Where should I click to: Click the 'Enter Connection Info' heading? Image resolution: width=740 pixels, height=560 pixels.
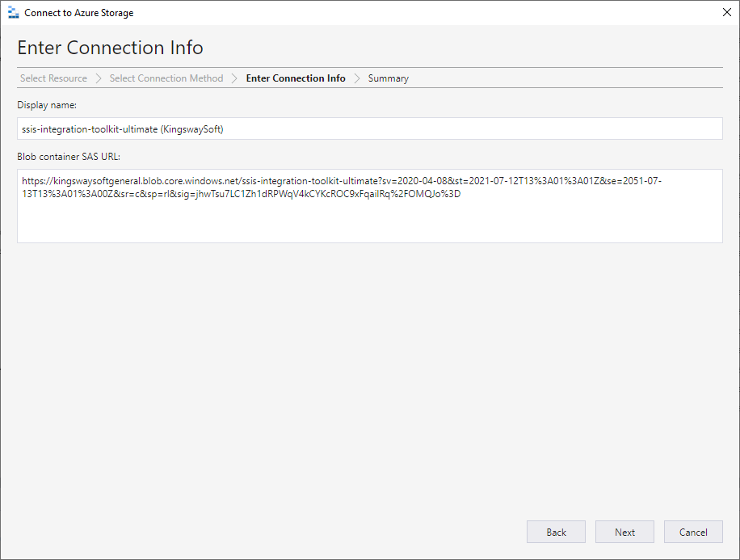111,48
